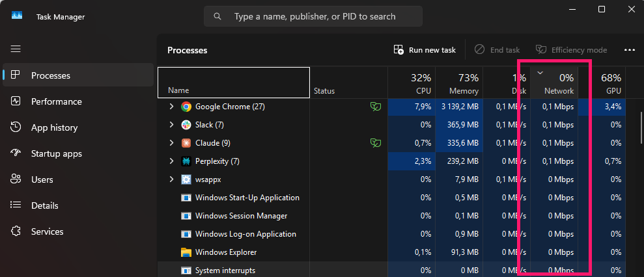Click Windows Explorer's 91,3 MB memory cell
This screenshot has height=277, width=644.
point(459,252)
